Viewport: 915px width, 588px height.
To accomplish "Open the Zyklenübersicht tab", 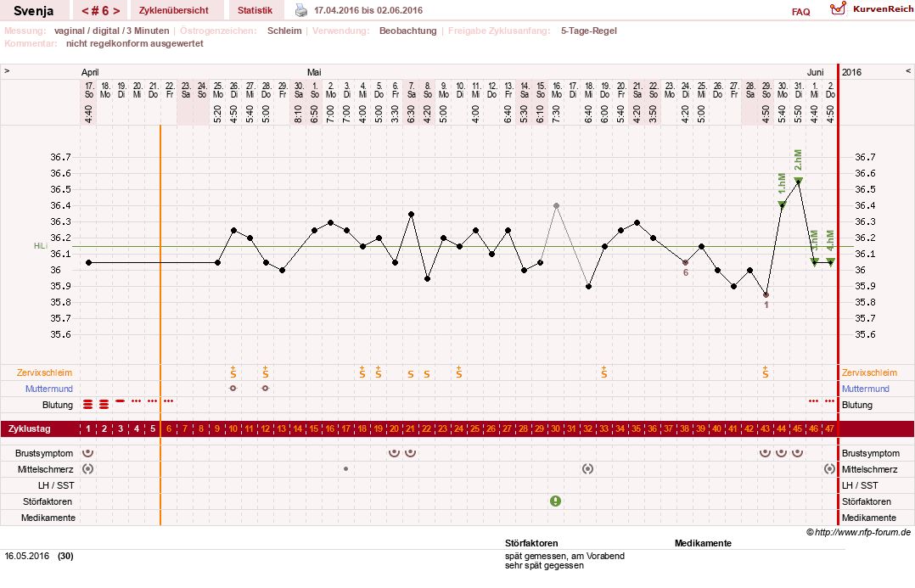I will pos(173,10).
